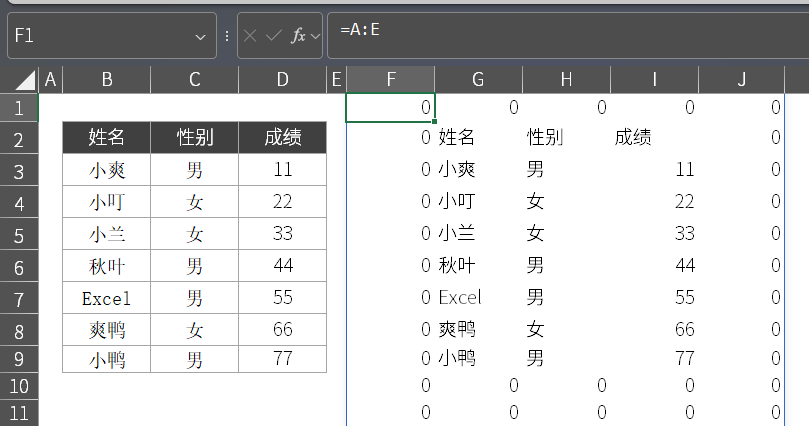This screenshot has height=426, width=809.
Task: Select cell 小兰 in column B
Action: tap(107, 234)
